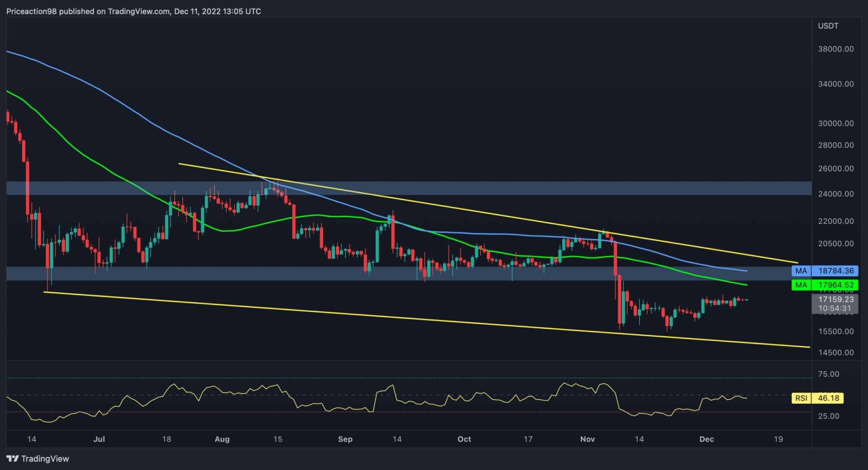
Task: Click the Priceaction98 author name
Action: coord(31,11)
